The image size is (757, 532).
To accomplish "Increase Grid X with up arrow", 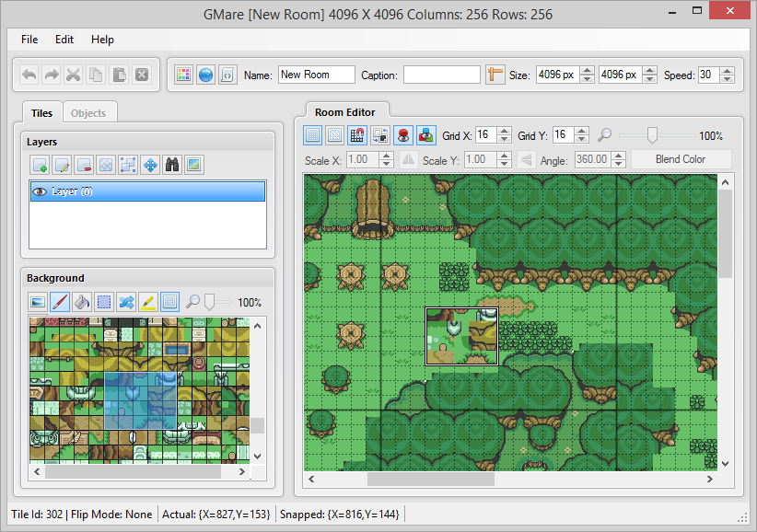I will [505, 132].
